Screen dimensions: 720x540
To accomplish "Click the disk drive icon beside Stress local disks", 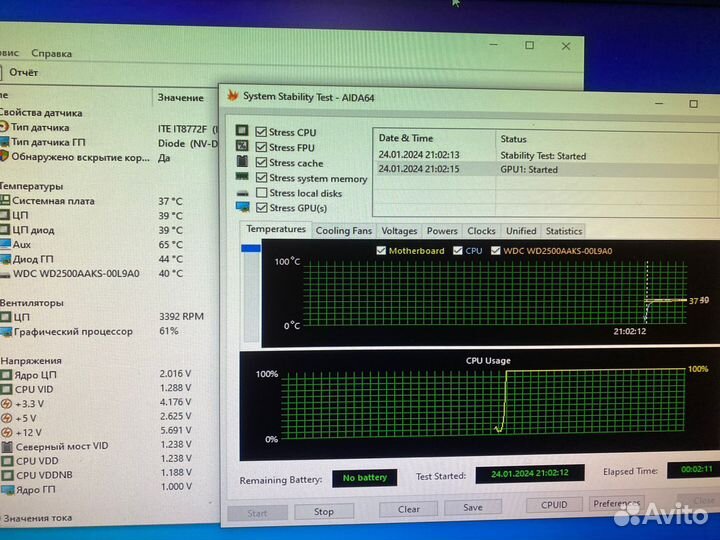I will pos(242,193).
